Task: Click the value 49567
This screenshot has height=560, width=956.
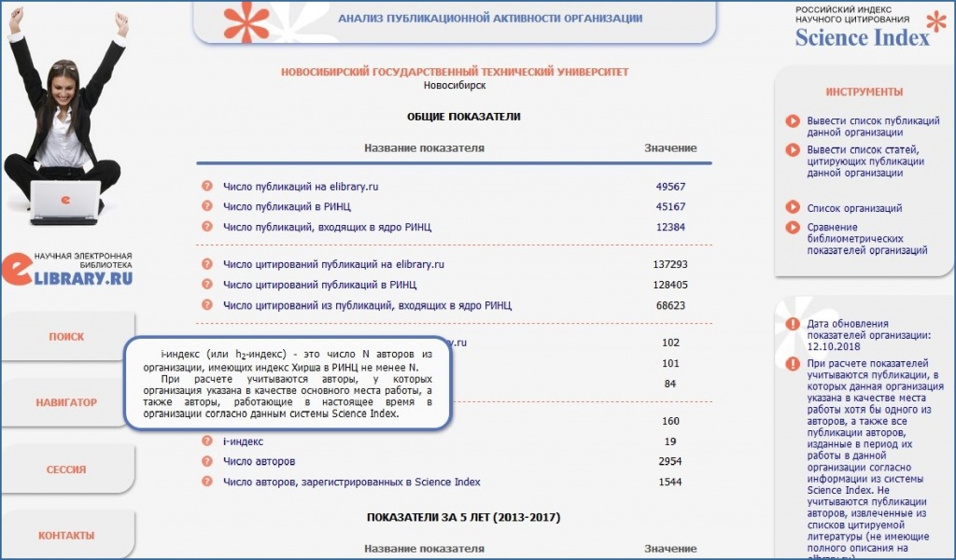Action: (x=670, y=187)
